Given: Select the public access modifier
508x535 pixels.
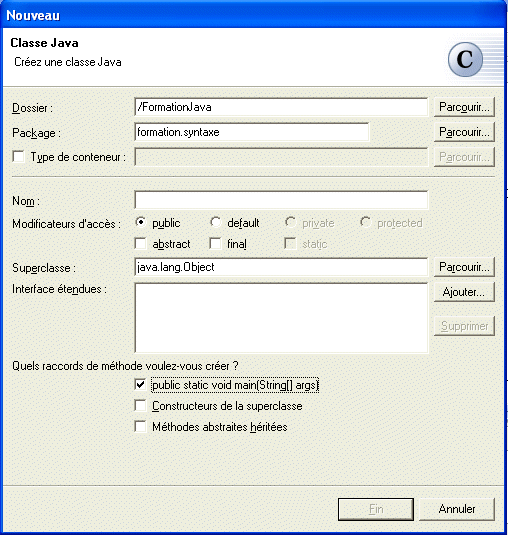Looking at the screenshot, I should [x=141, y=222].
